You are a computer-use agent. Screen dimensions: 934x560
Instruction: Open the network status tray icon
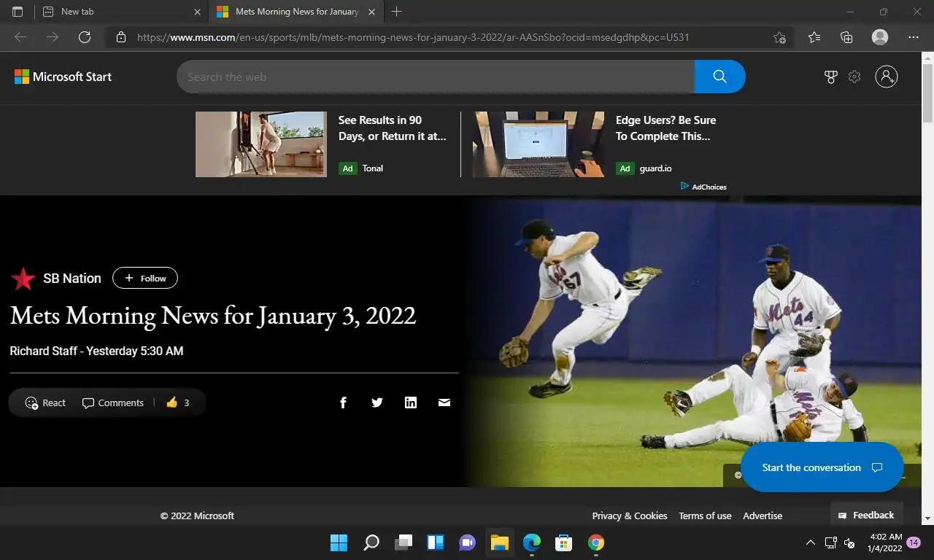tap(830, 542)
